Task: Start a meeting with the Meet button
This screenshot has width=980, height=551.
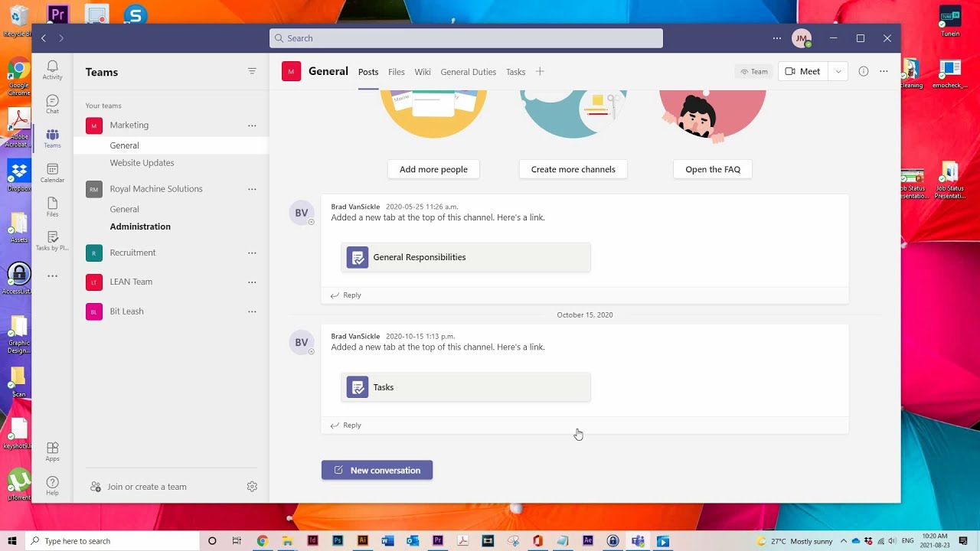Action: click(x=803, y=71)
